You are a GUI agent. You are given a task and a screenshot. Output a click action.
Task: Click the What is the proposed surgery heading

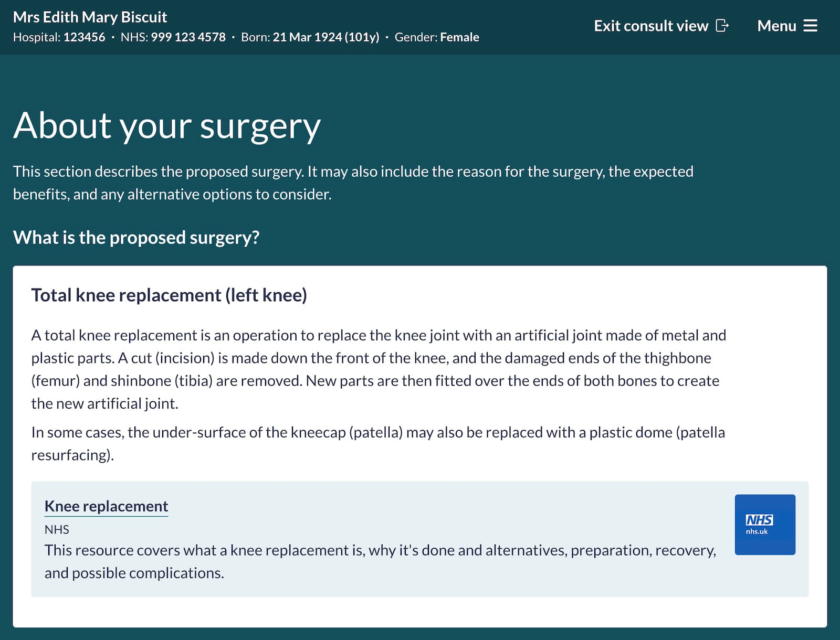(137, 237)
